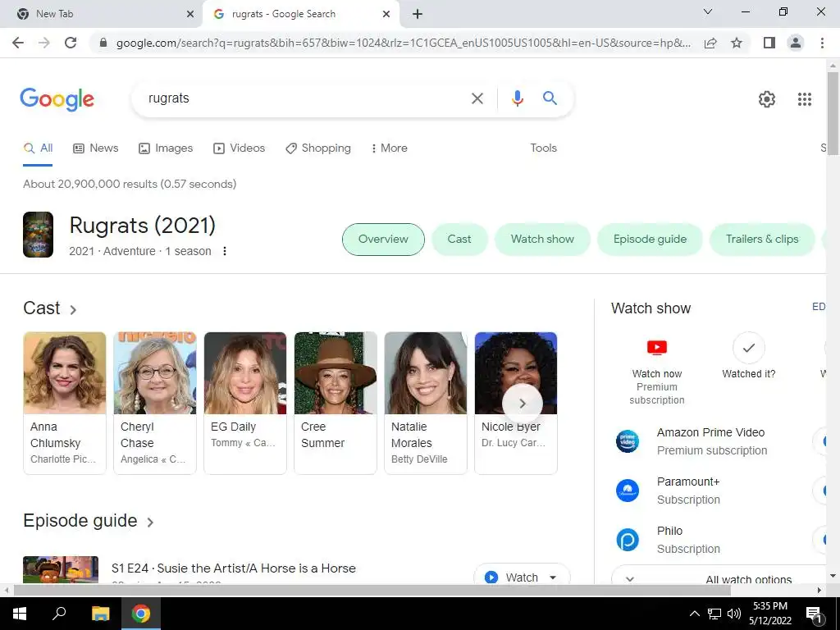Select the All search tab
Screen dimensions: 840x630
[38, 148]
